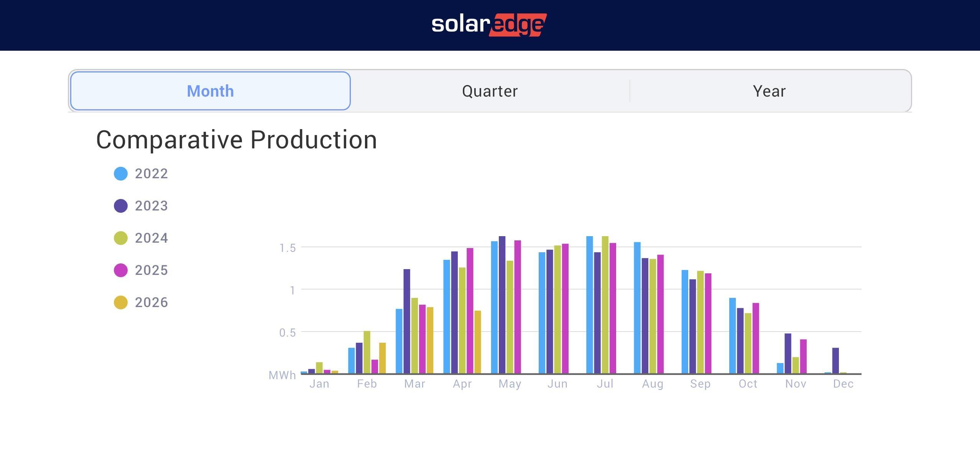Switch to the Quarter tab
Screen dimensions: 980x452
[x=490, y=91]
